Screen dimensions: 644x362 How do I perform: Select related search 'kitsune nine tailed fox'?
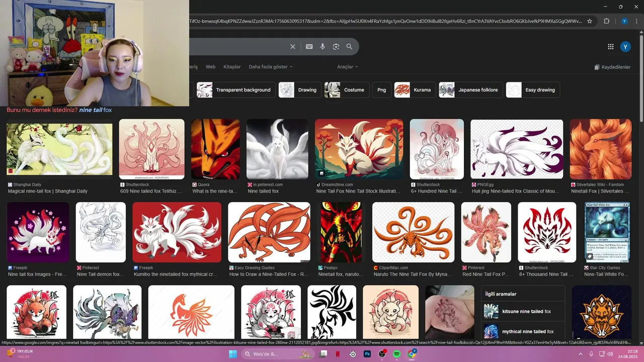coord(523,312)
